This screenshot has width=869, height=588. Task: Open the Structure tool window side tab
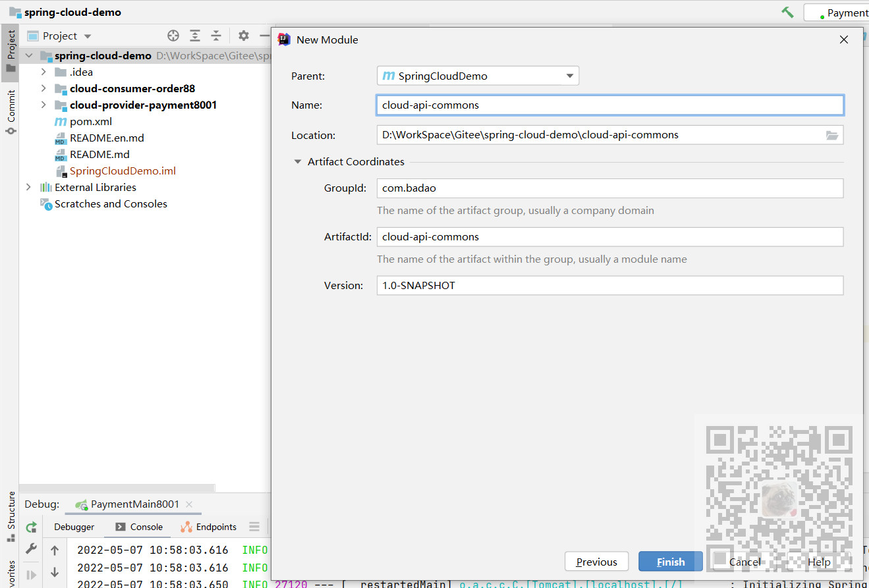click(11, 517)
